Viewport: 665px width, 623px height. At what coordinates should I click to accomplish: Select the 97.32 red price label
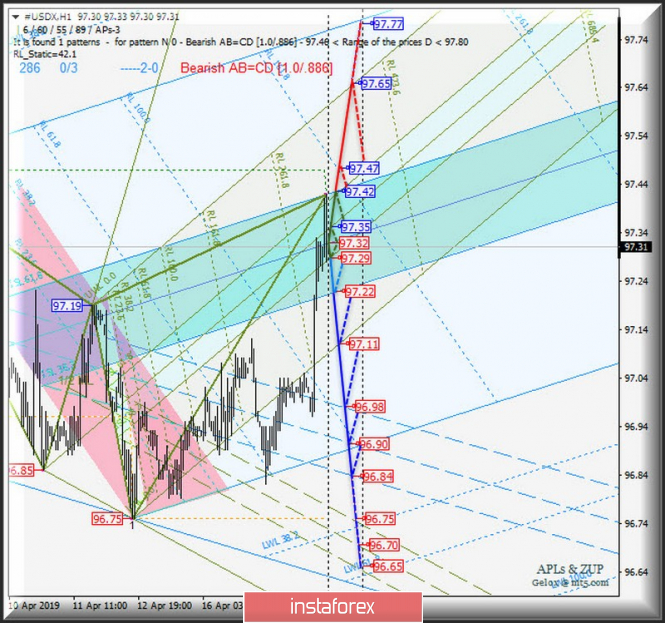354,243
